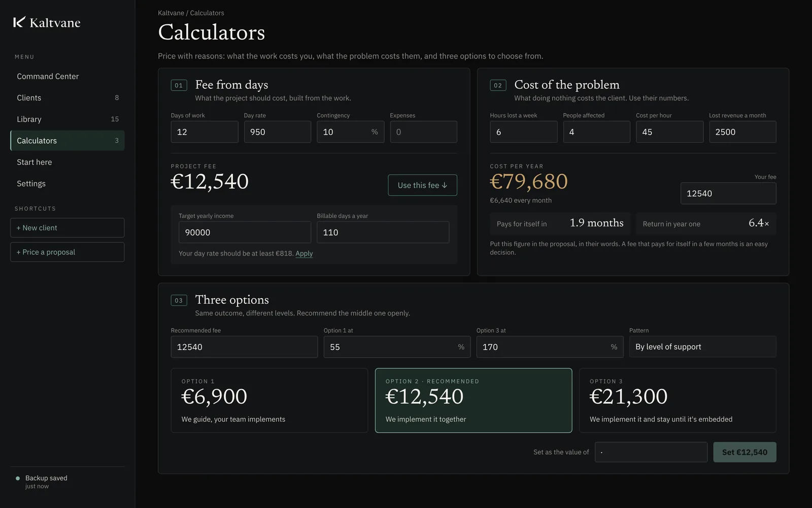Viewport: 812px width, 508px height.
Task: Click the + Price a proposal shortcut
Action: [x=67, y=252]
